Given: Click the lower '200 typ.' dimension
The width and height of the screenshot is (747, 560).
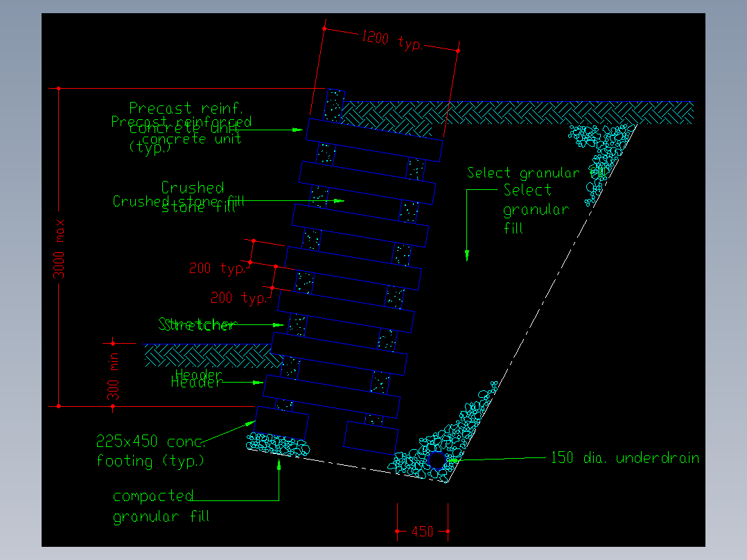Looking at the screenshot, I should click(238, 298).
